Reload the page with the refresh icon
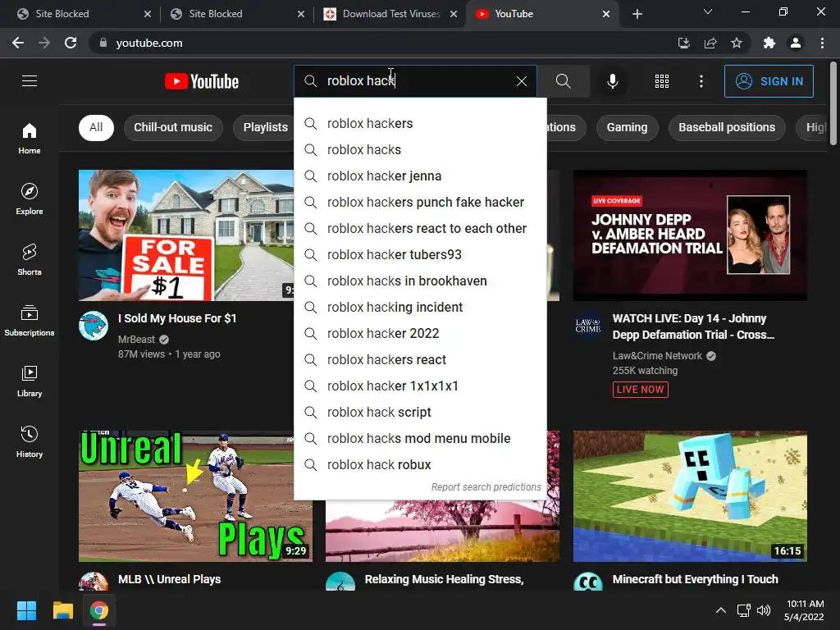Viewport: 840px width, 630px height. point(71,43)
